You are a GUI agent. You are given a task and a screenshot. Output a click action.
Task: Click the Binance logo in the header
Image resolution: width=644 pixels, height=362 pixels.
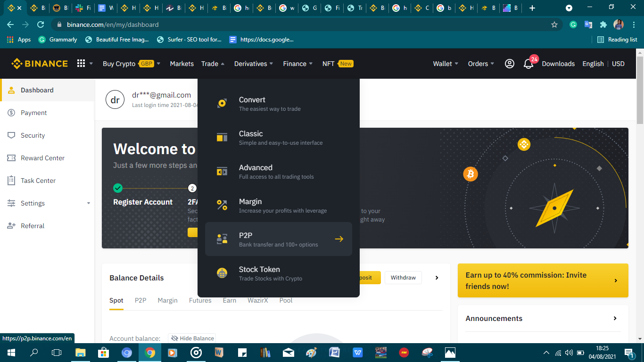pyautogui.click(x=40, y=64)
